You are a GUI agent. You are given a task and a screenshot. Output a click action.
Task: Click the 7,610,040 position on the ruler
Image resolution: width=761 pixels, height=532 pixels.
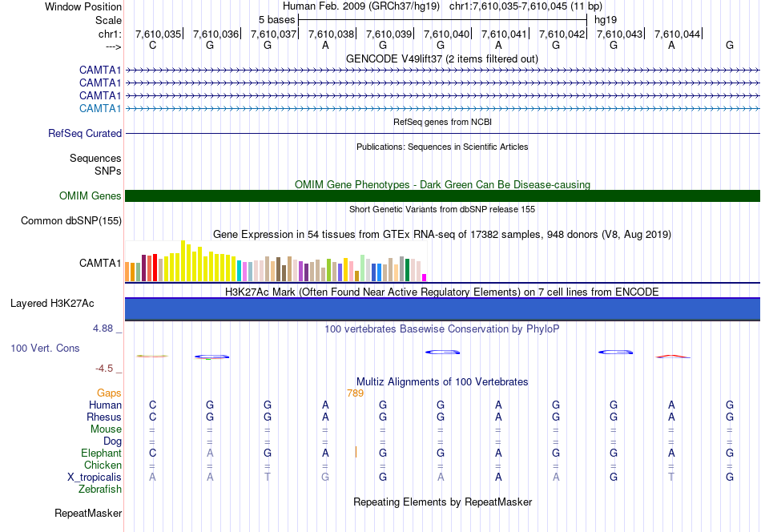point(446,34)
